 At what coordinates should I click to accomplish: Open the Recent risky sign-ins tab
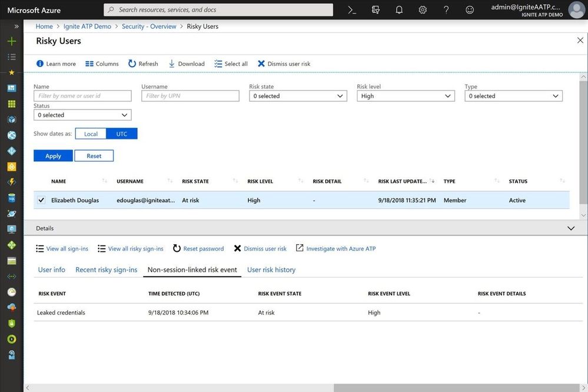[x=106, y=270]
